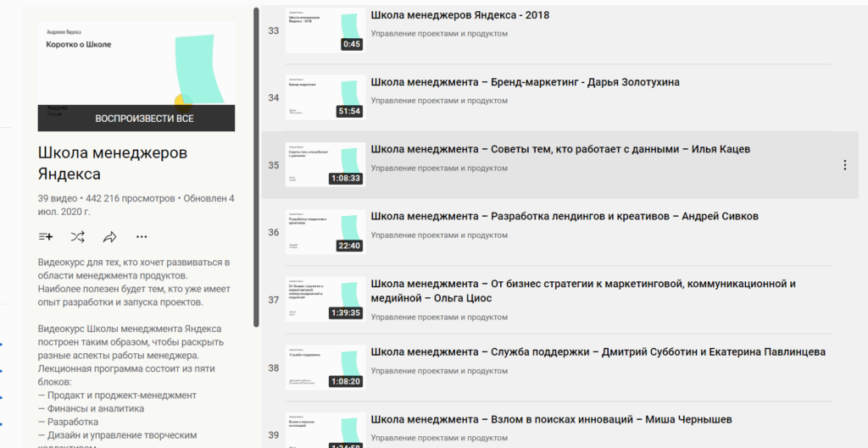Open video Разработка лендингов и креативов

[x=565, y=216]
